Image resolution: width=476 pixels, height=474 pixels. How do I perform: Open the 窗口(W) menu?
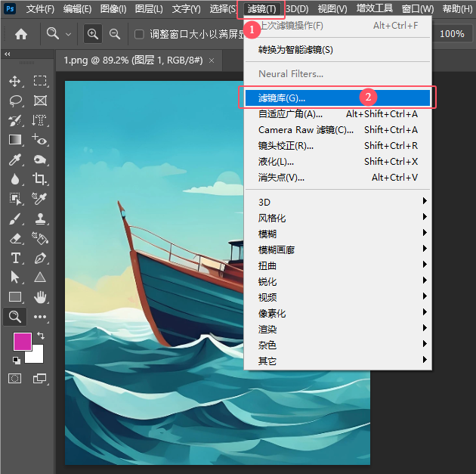tap(418, 9)
